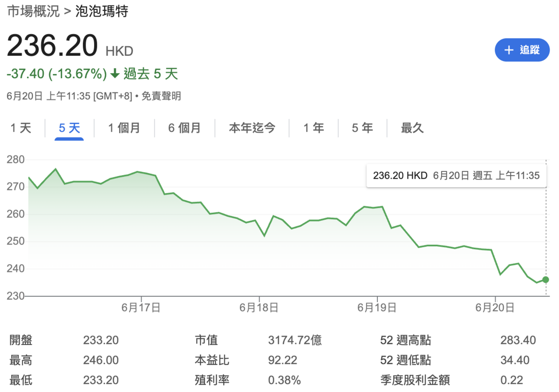
Task: Open the 1 個月 chart view
Action: coord(124,128)
